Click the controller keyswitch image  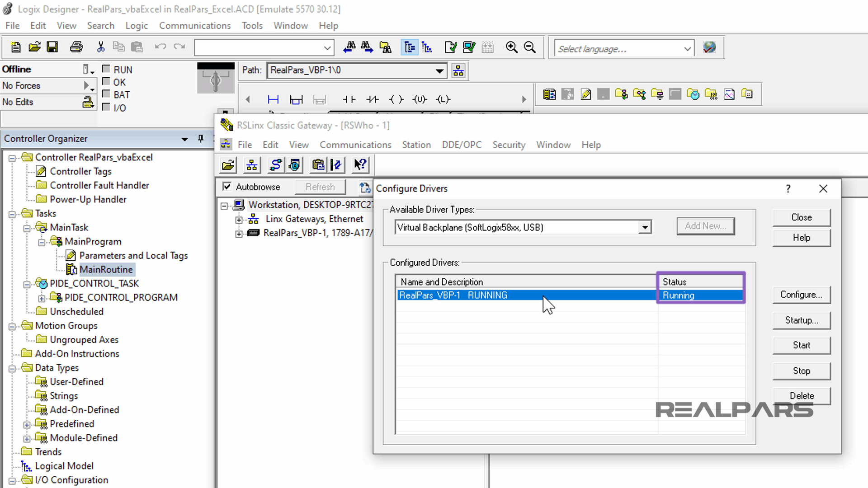click(216, 78)
